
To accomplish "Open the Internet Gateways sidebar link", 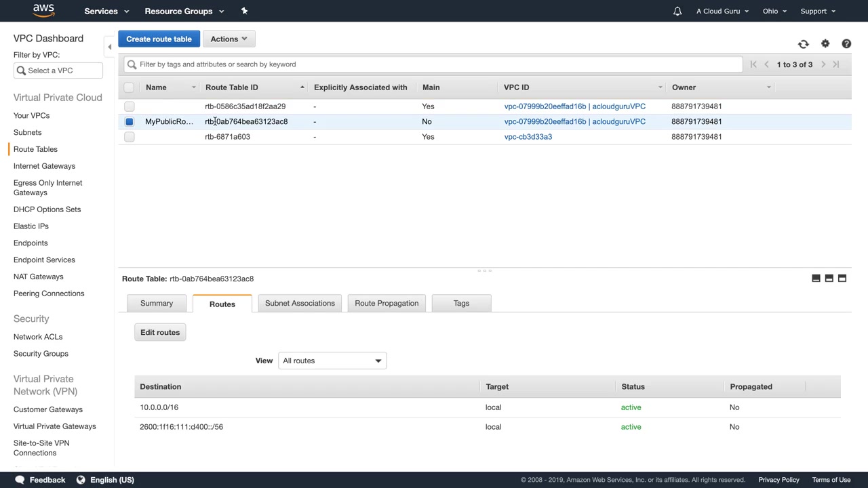I will coord(44,166).
